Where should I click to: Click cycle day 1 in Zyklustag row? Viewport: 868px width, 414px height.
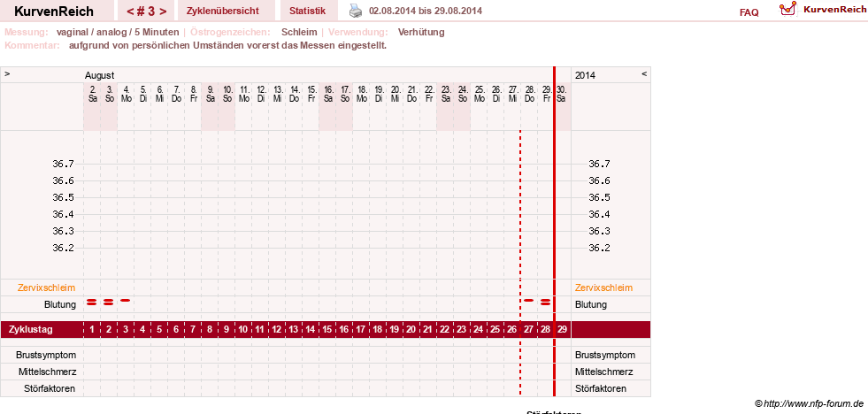pyautogui.click(x=92, y=330)
